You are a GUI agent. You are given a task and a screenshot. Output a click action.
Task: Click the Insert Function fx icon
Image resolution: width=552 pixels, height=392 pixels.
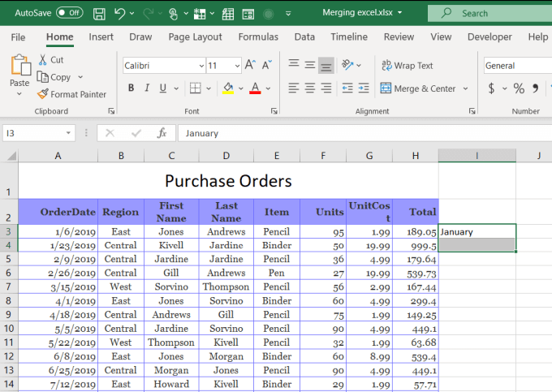coord(162,133)
